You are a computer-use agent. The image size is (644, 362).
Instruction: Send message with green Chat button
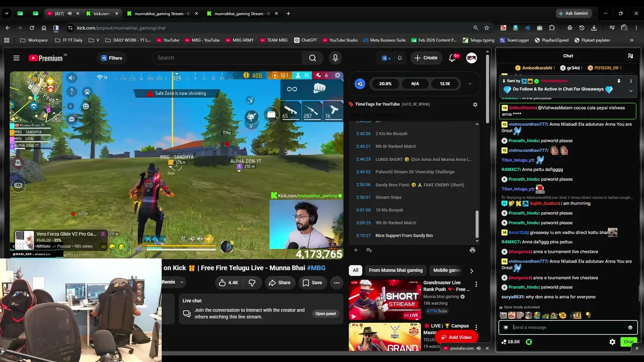(x=628, y=342)
